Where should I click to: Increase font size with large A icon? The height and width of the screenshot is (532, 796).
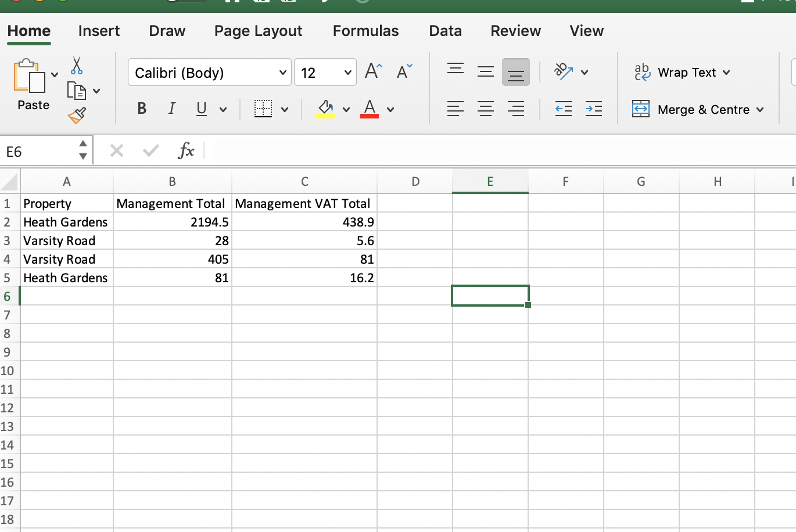[374, 72]
